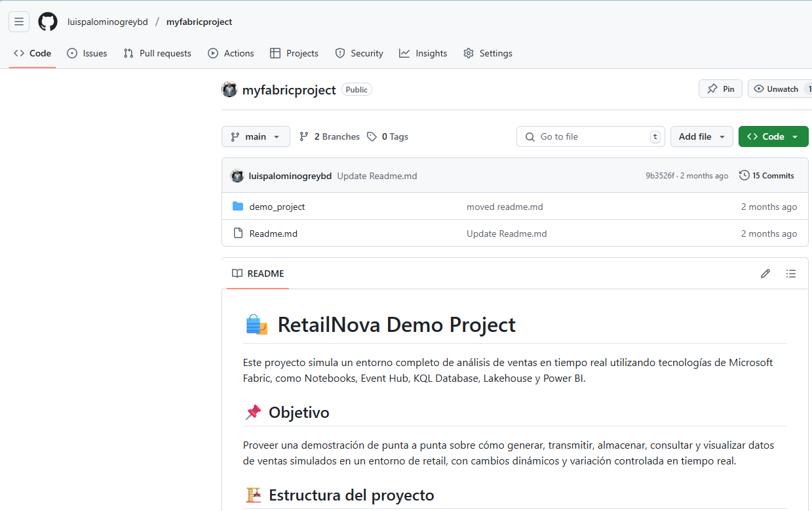Screen dimensions: 812x511
Task: Click the myfabricproject breadcrumb link
Action: [199, 22]
